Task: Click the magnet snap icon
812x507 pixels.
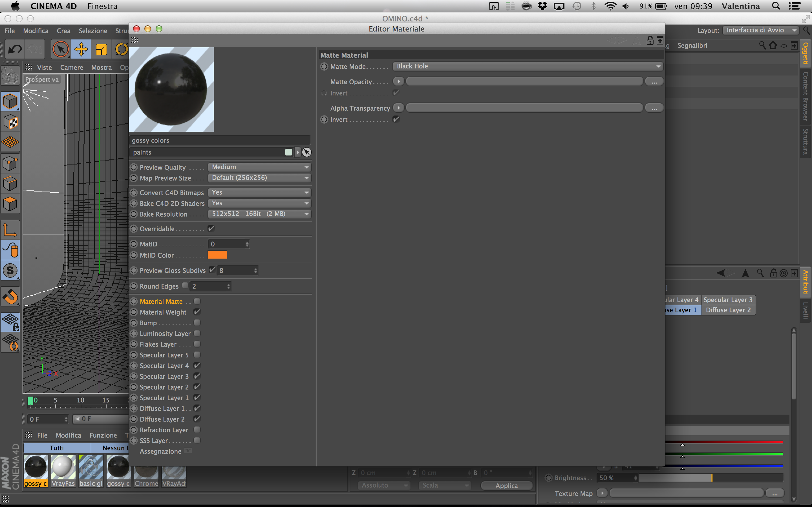Action: (10, 296)
